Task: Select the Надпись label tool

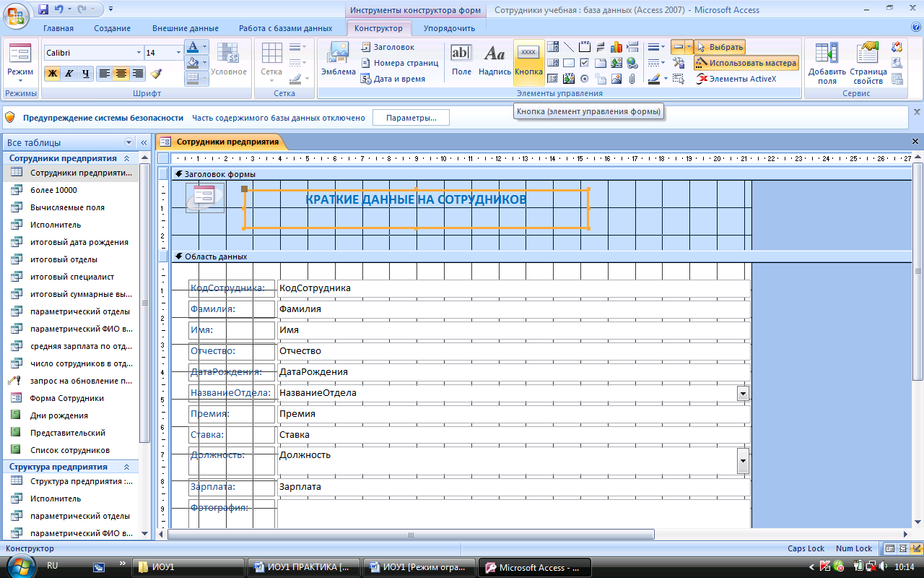Action: coord(494,62)
